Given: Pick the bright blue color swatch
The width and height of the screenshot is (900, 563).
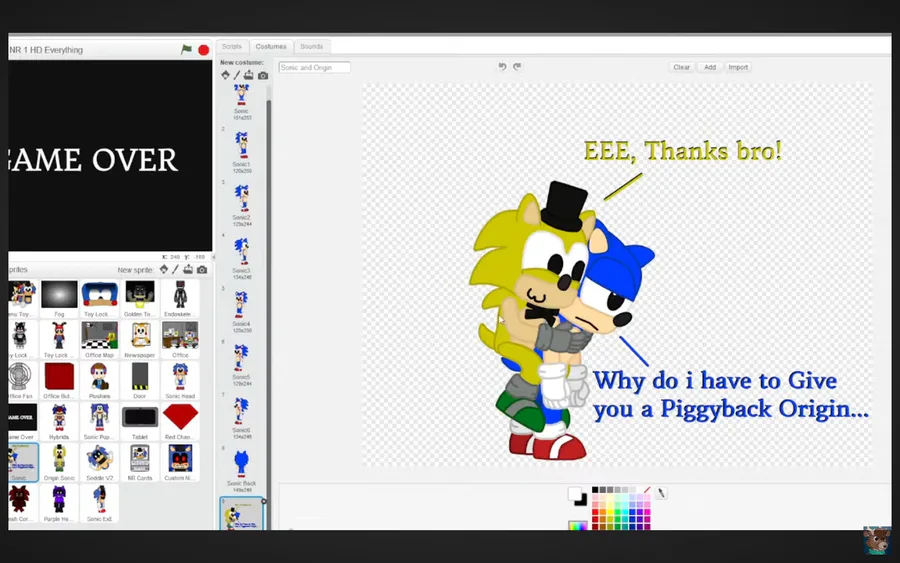Looking at the screenshot, I should pos(632,512).
